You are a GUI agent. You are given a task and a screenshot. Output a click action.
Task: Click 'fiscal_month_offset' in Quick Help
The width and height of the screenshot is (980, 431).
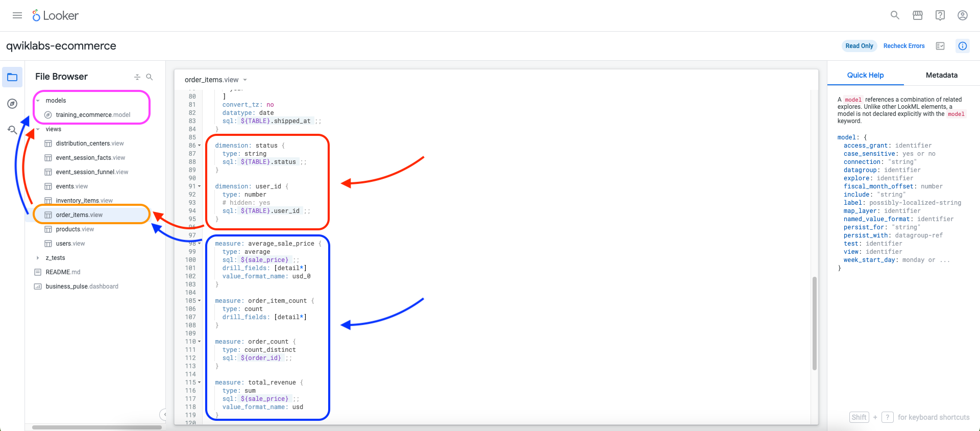878,186
